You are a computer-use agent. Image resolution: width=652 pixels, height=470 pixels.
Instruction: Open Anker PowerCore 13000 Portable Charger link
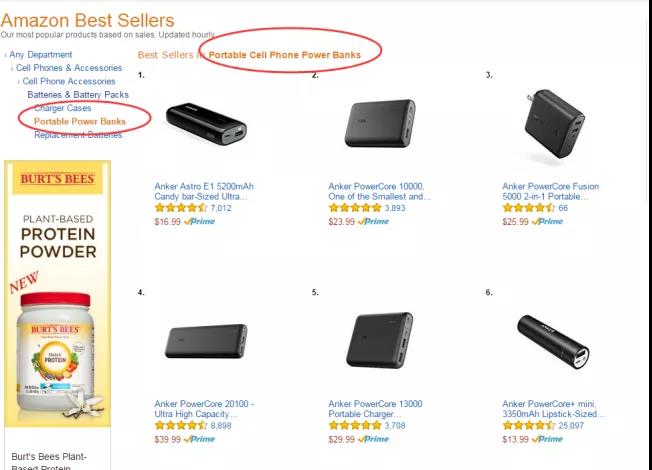coord(378,409)
